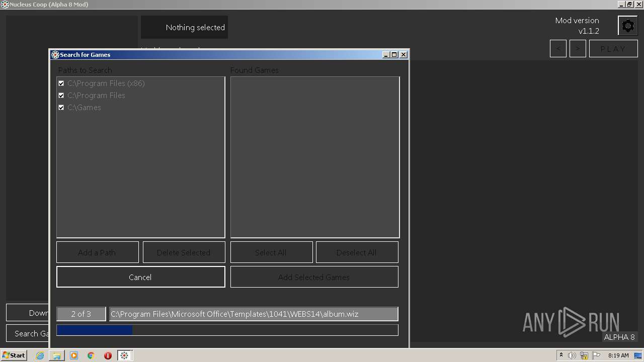Image resolution: width=644 pixels, height=362 pixels.
Task: Click the Nothing selected label
Action: pyautogui.click(x=195, y=28)
